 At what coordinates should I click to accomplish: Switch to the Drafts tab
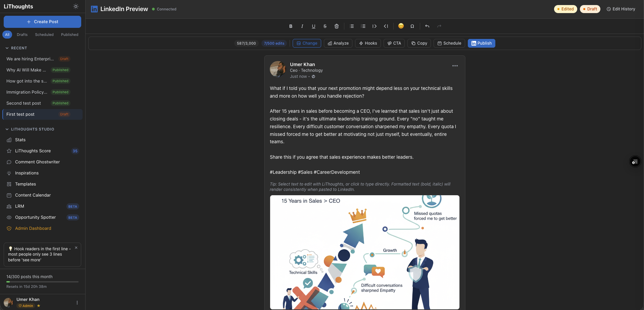coord(22,35)
